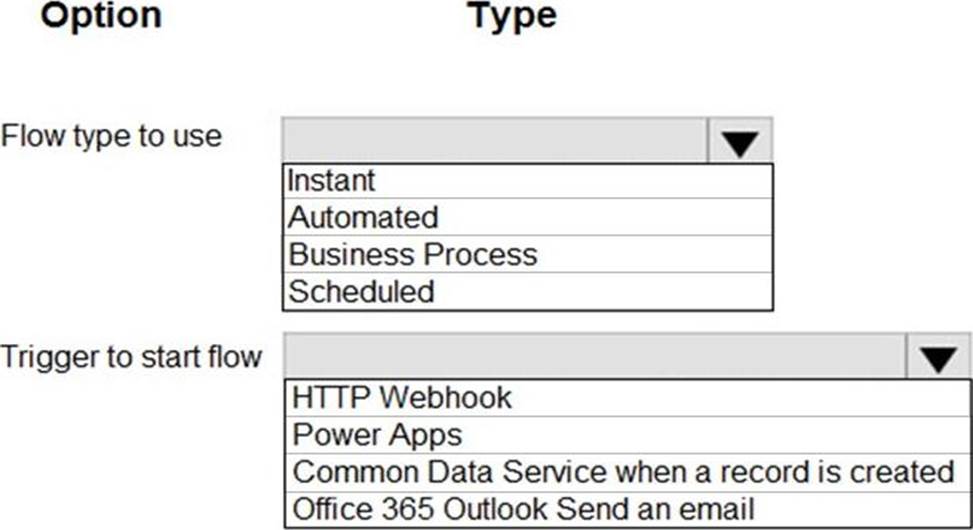Open the Flow type dropdown arrow
Image resolution: width=973 pixels, height=530 pixels.
(740, 141)
